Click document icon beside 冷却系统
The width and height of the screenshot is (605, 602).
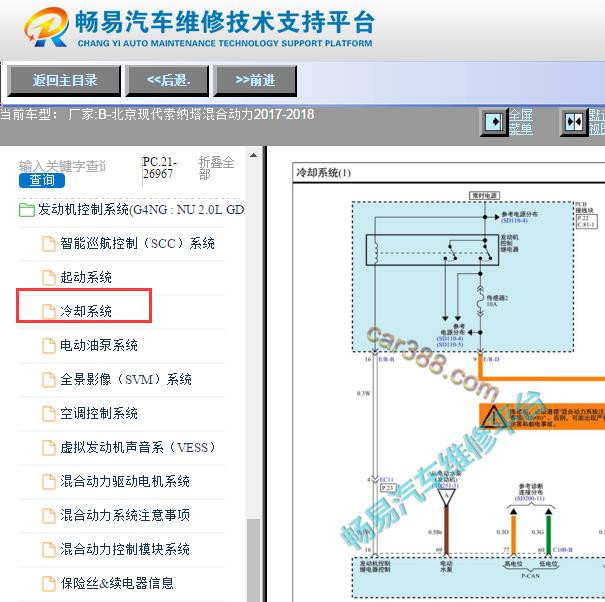coord(49,311)
